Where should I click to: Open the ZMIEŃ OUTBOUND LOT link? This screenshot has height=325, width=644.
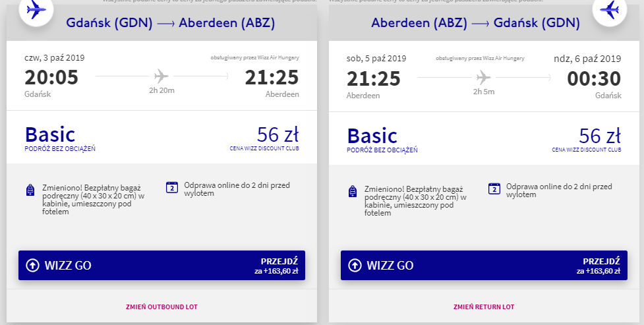pos(161,307)
